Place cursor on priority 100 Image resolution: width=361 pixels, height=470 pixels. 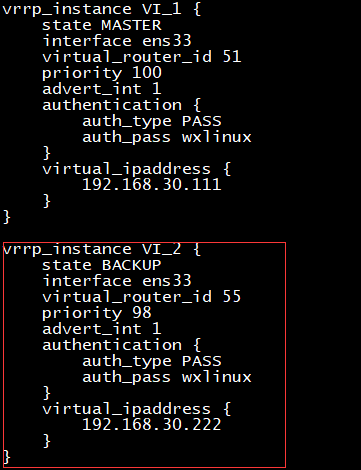click(102, 73)
